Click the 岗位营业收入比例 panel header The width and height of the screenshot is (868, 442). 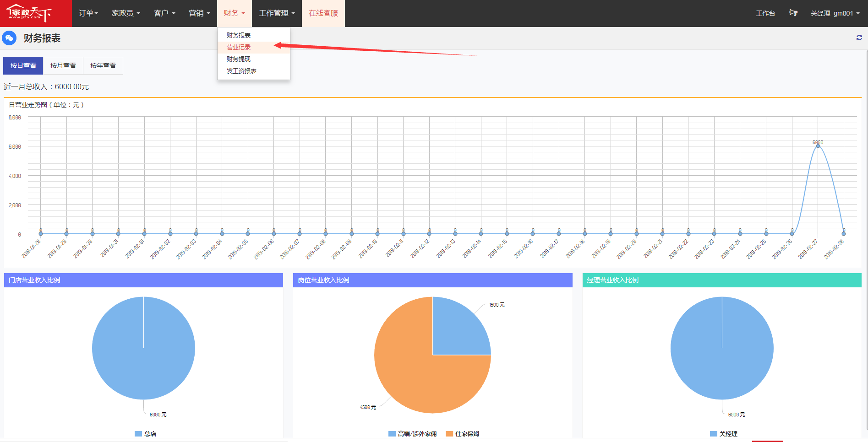click(433, 280)
